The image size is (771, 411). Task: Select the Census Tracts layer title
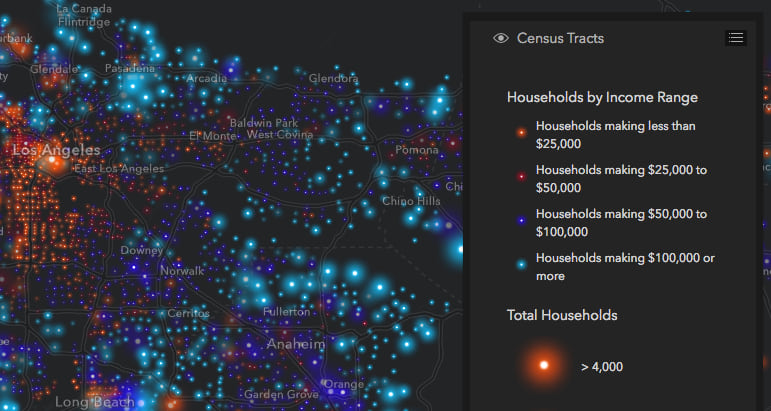click(560, 38)
